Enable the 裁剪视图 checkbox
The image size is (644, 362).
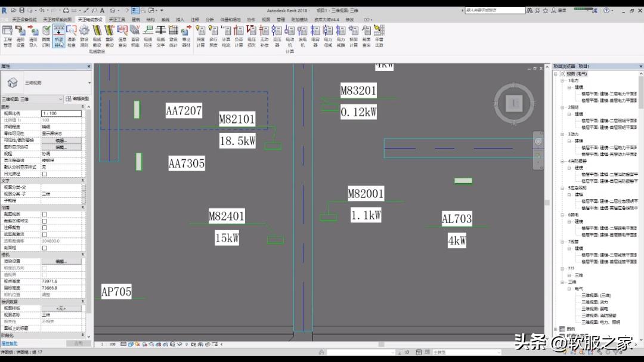tap(45, 214)
